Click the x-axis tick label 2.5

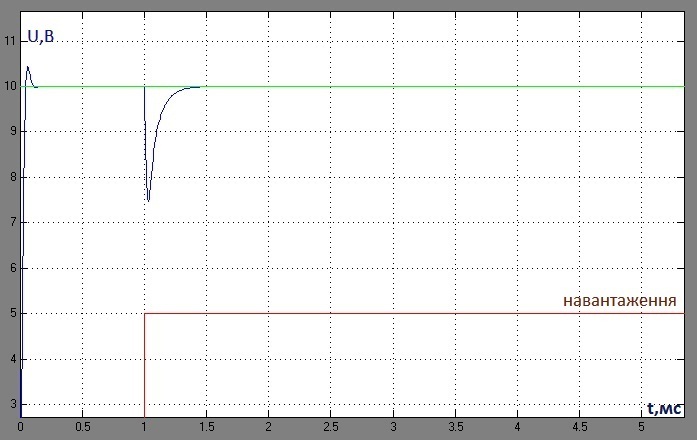[331, 427]
